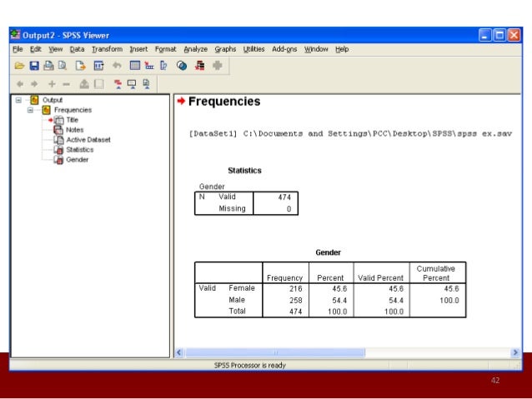Click the grey plus-cross toolbar icon

(217, 65)
